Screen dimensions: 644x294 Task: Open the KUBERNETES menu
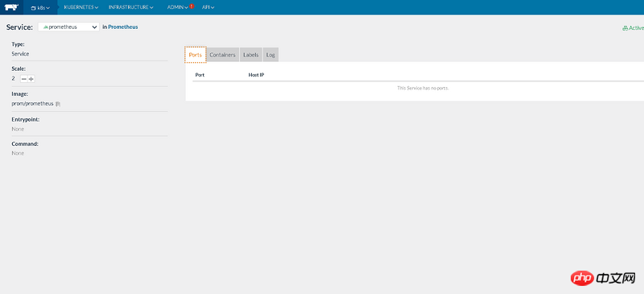tap(81, 7)
